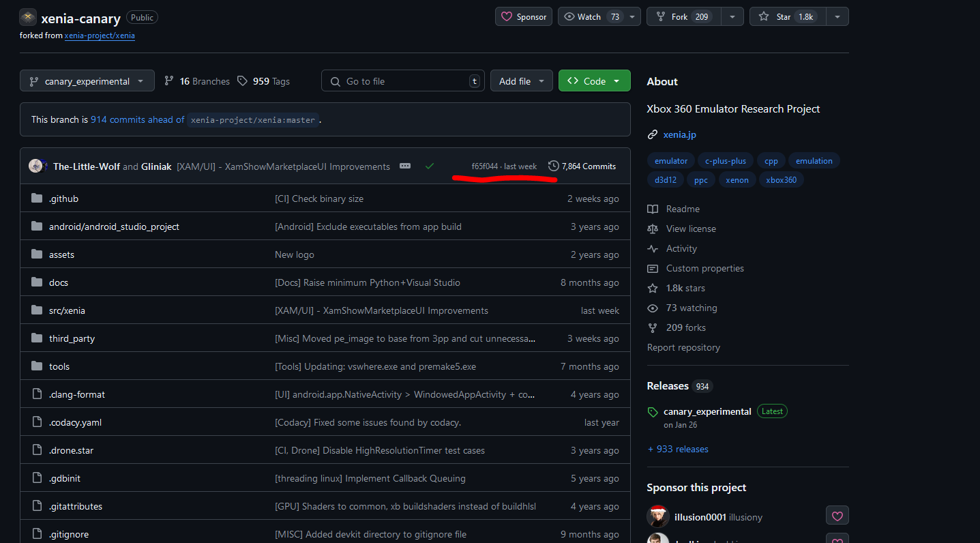Open the Readme link in About
This screenshot has width=980, height=543.
coord(683,209)
